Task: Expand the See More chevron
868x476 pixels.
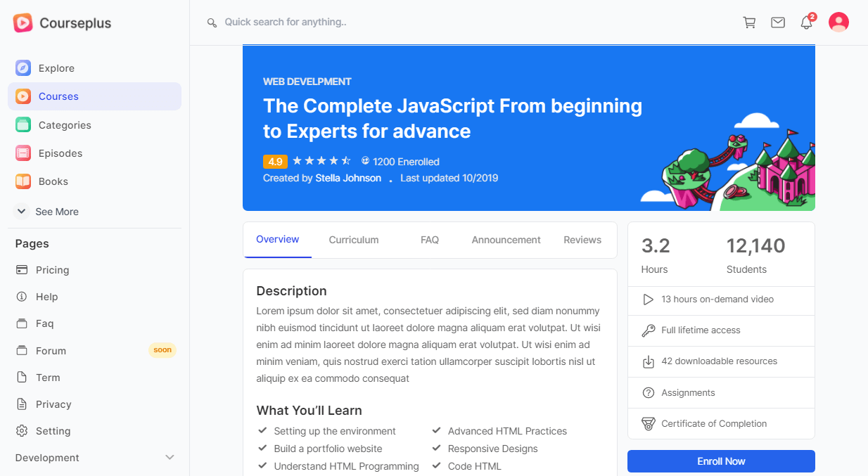Action: (22, 212)
